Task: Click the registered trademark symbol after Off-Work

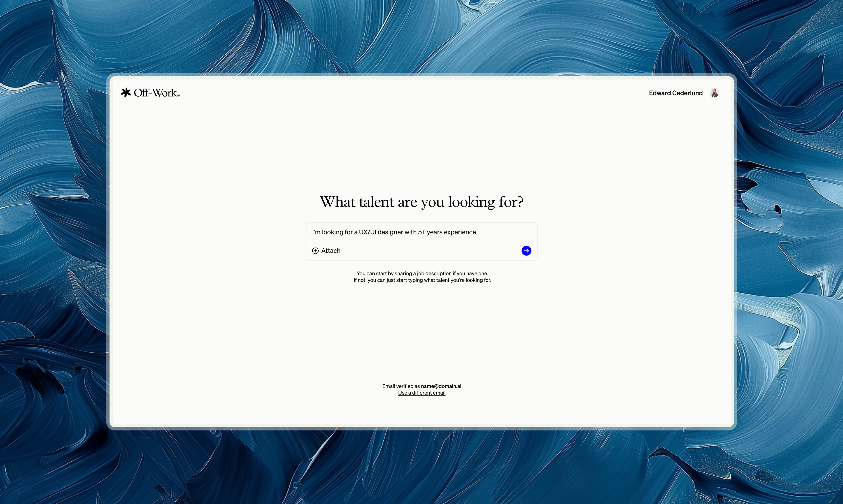Action: coord(179,96)
